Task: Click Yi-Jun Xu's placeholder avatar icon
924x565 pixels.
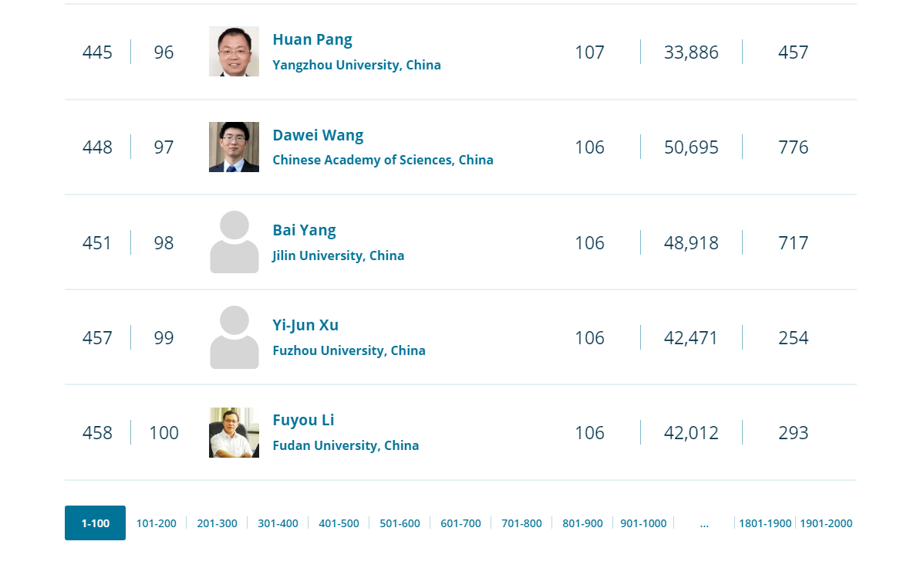Action: pos(234,337)
